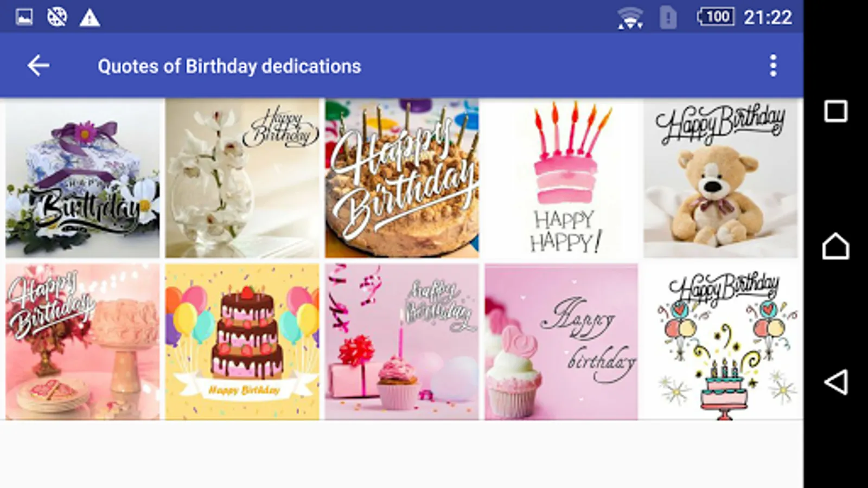Choose the 'HAPPY HAPPY!' watercolor cake card
868x488 pixels.
click(561, 178)
